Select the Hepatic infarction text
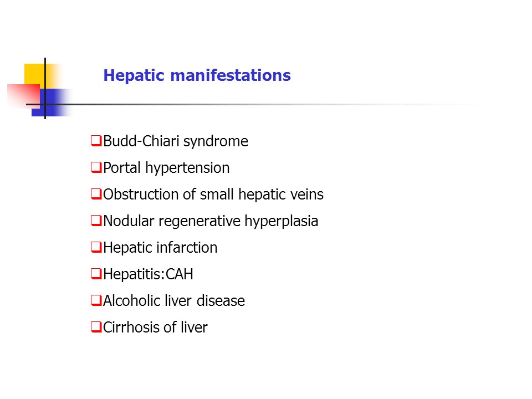The height and width of the screenshot is (399, 532). pos(160,247)
